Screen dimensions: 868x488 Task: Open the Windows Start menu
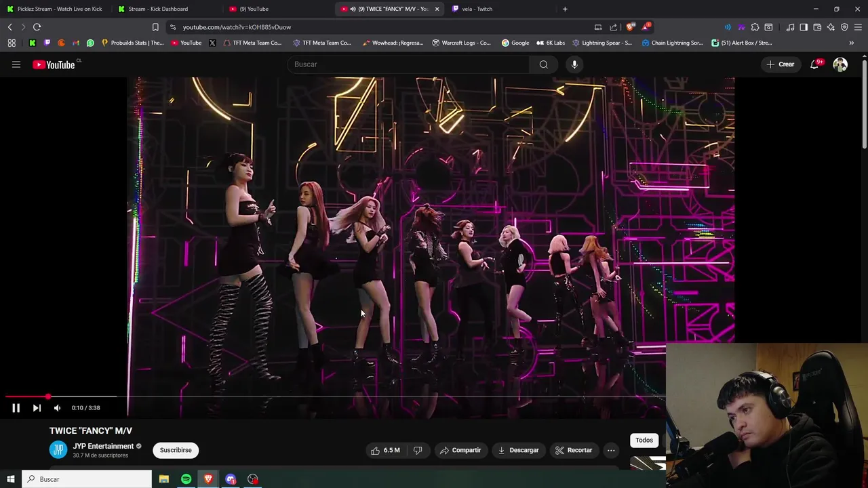tap(10, 479)
